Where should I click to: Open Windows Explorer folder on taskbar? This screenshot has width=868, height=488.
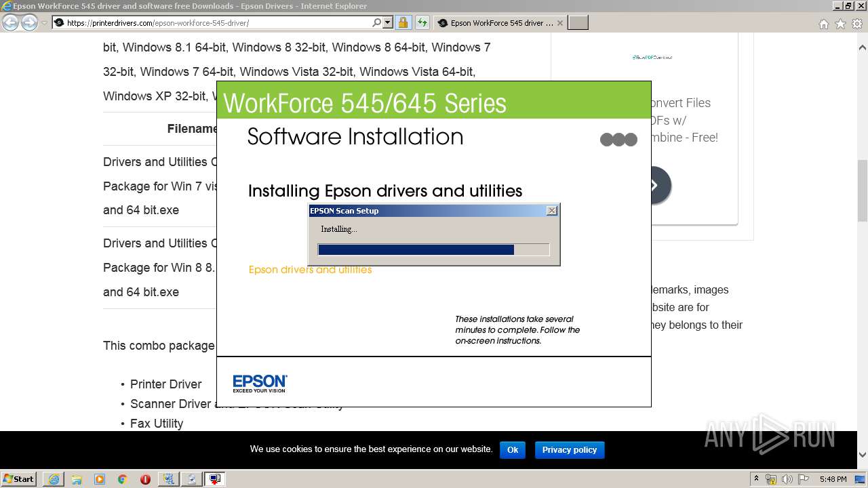77,479
